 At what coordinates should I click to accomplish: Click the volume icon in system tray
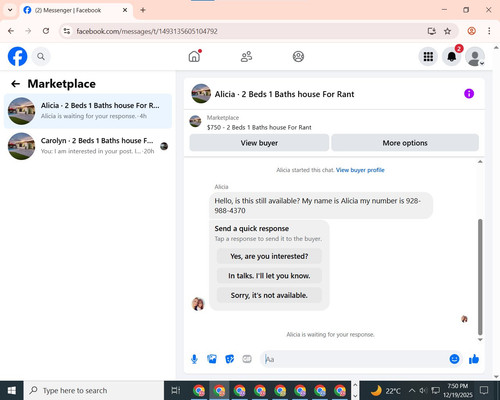[x=423, y=390]
